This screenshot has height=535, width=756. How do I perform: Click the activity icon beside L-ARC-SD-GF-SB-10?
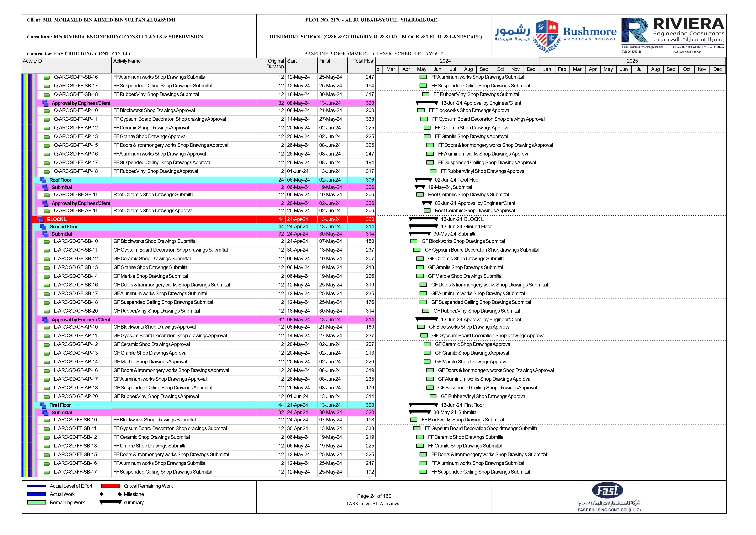pyautogui.click(x=47, y=242)
